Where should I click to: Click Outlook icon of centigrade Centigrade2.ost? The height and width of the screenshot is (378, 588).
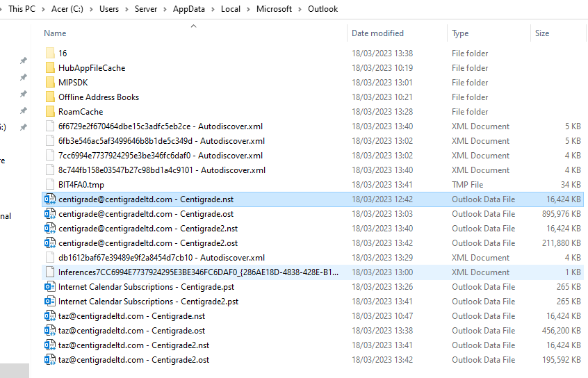[x=50, y=243]
